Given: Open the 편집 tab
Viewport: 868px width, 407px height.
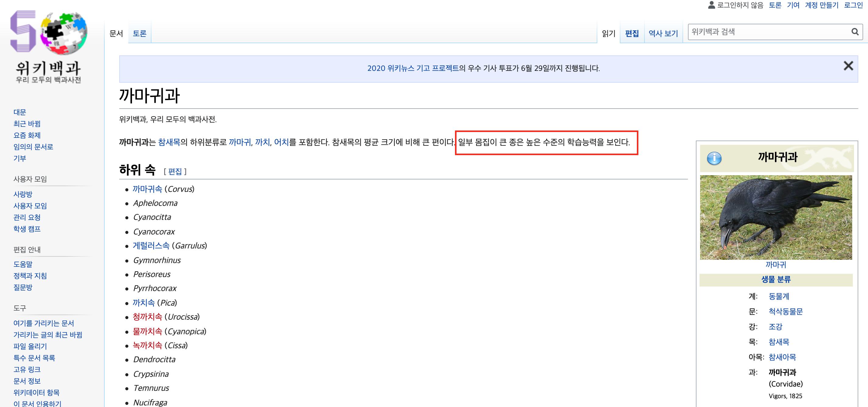Looking at the screenshot, I should [632, 33].
